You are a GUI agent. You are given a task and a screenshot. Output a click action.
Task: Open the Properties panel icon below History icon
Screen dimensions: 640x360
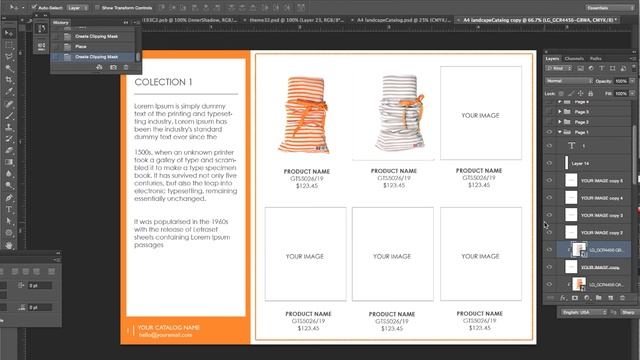(x=41, y=46)
